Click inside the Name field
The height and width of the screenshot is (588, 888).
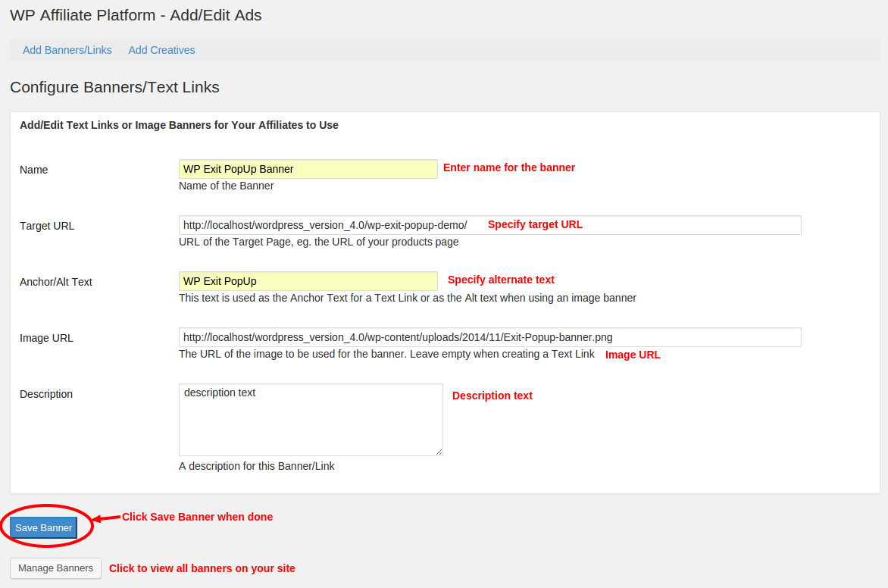[307, 168]
